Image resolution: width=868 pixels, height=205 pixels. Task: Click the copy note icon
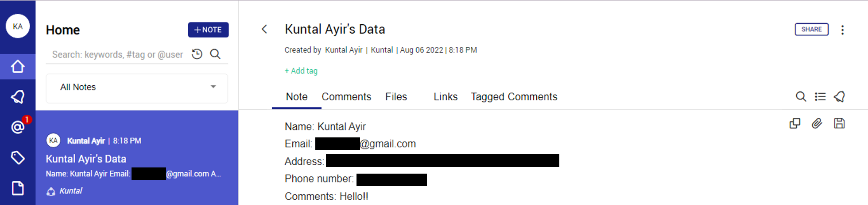[795, 123]
